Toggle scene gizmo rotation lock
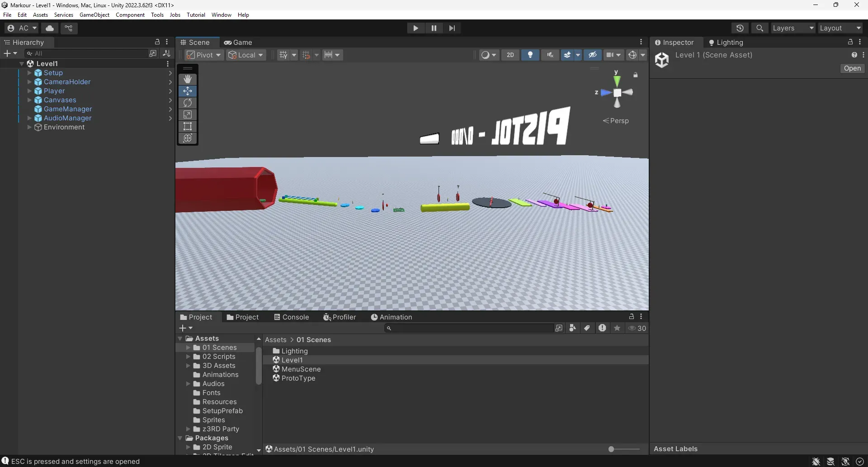Screen dimensions: 868x467 pyautogui.click(x=636, y=75)
